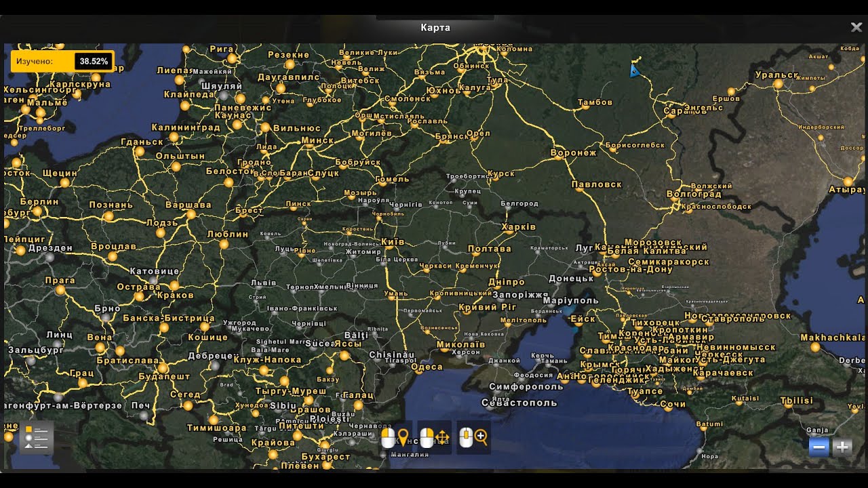This screenshot has width=868, height=488.
Task: Click the yellow city dot at Павловск
Action: (x=580, y=189)
